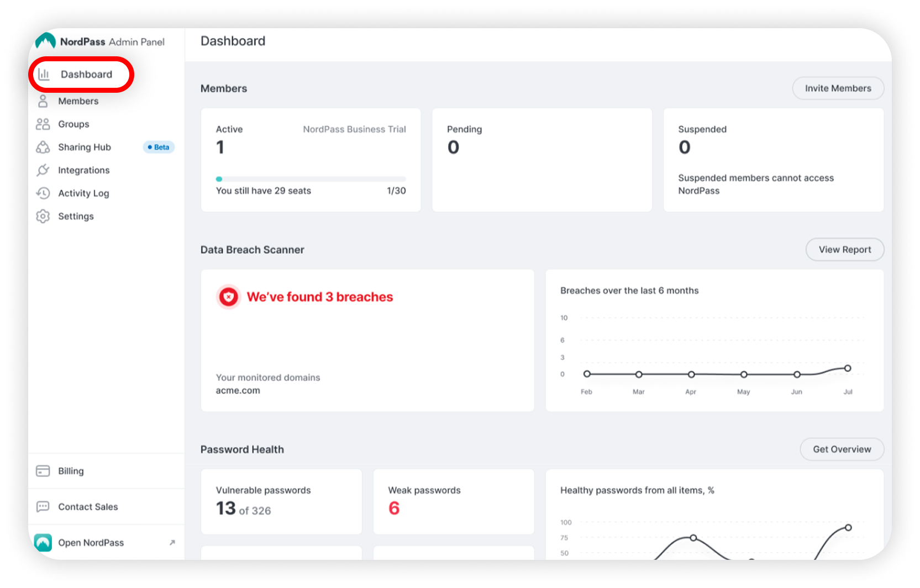This screenshot has height=588, width=920.
Task: Click the Members person icon
Action: pos(43,101)
